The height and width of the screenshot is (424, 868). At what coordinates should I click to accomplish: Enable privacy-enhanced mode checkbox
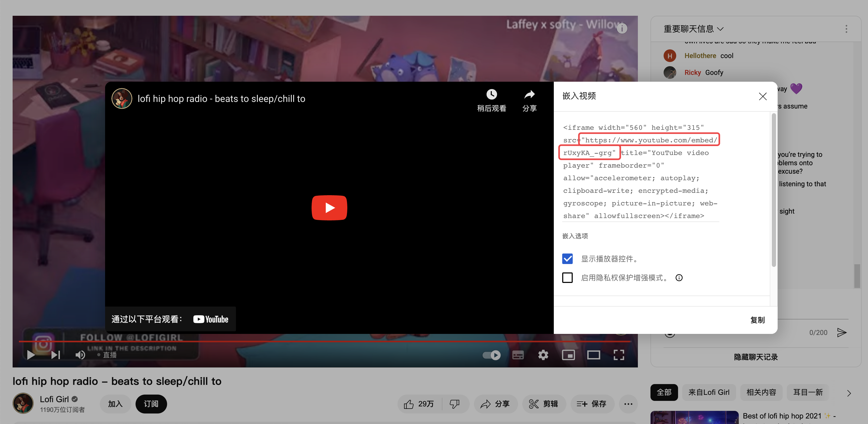coord(567,278)
